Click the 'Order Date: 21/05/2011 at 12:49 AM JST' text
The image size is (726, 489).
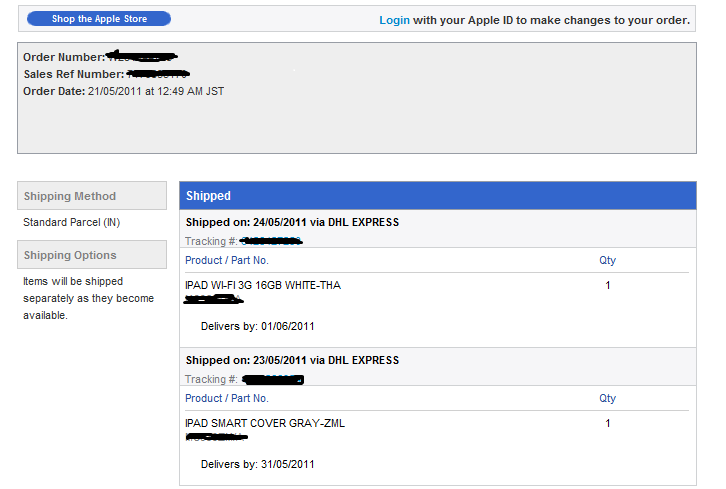(124, 91)
